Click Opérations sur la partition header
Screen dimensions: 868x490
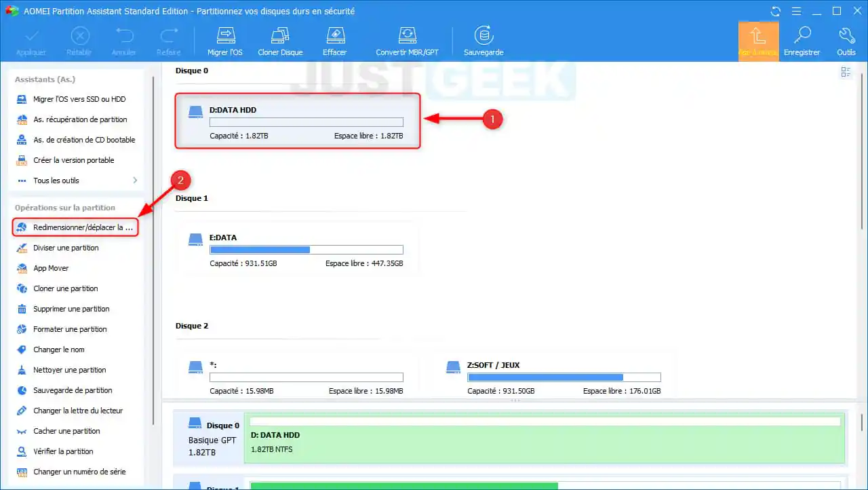coord(65,208)
